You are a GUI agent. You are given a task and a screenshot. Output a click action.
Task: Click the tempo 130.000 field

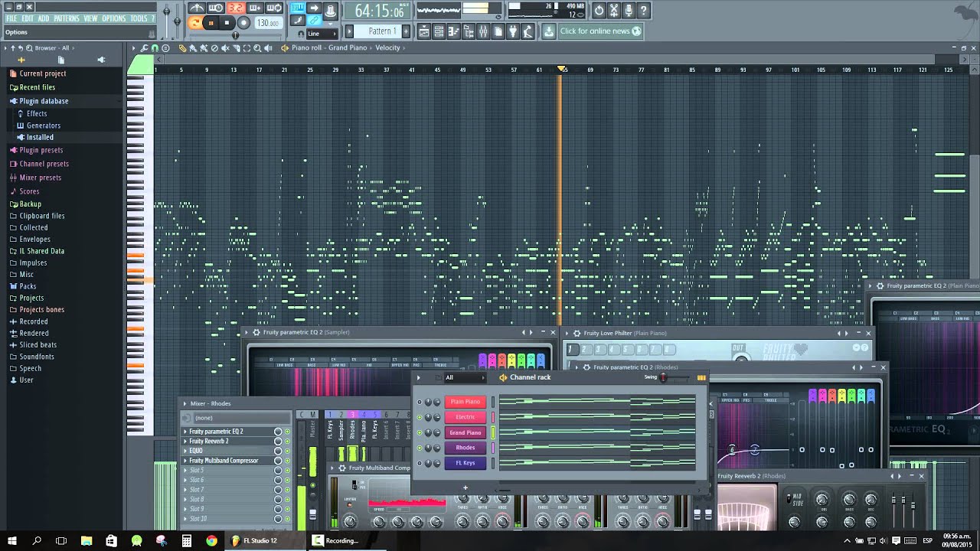(269, 23)
